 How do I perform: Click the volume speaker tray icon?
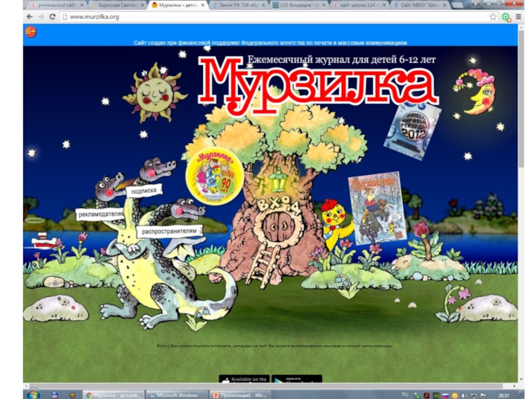click(x=464, y=395)
